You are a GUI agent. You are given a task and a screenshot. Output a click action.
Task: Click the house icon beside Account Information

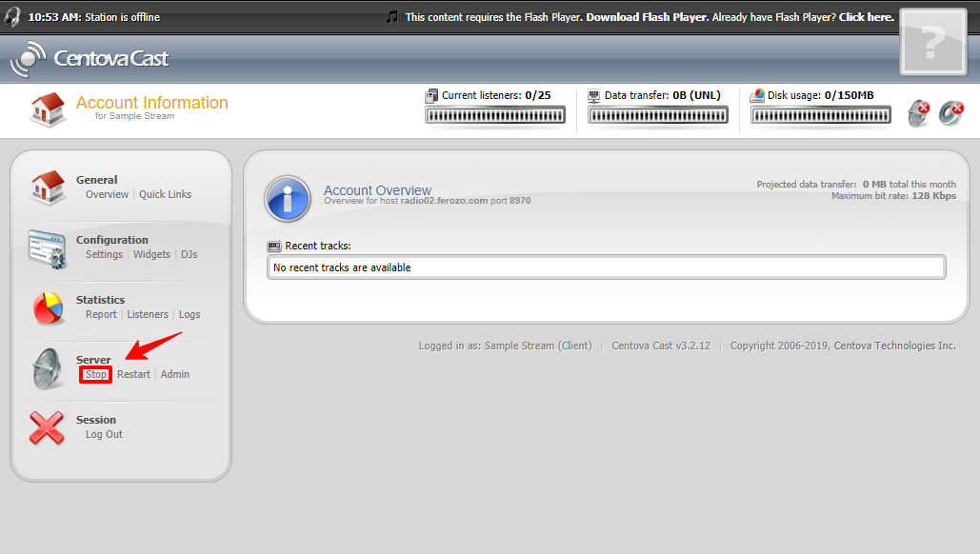pyautogui.click(x=48, y=109)
